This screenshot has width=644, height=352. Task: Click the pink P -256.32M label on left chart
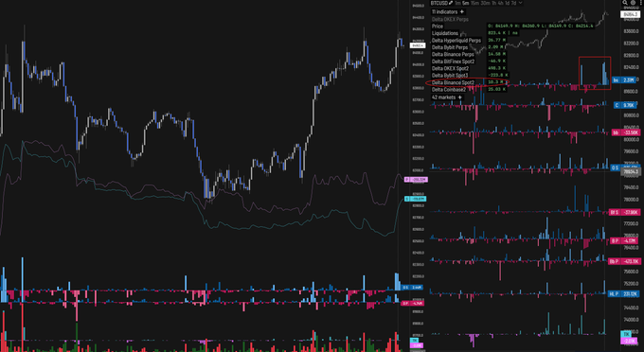(x=416, y=179)
